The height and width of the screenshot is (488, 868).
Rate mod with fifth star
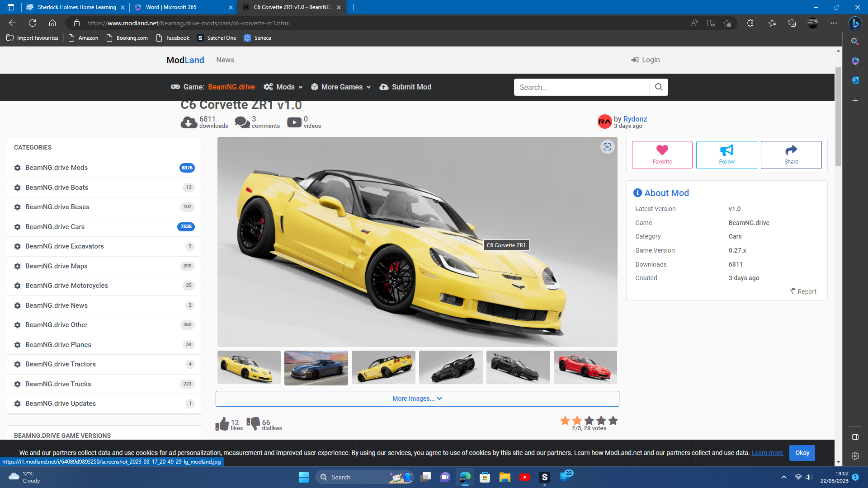pyautogui.click(x=613, y=421)
